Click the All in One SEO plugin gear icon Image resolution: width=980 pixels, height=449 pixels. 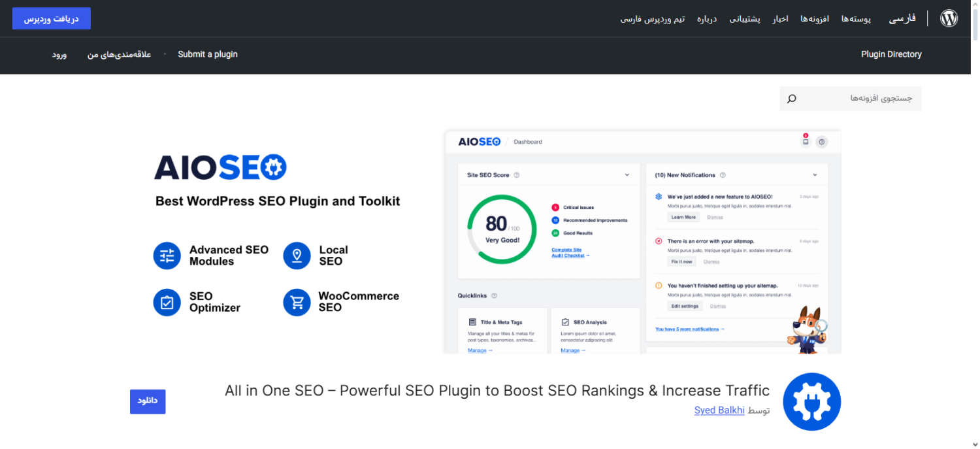(811, 402)
